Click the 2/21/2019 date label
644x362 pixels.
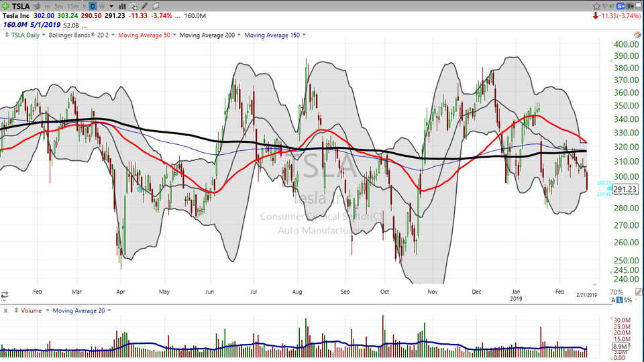(x=586, y=295)
